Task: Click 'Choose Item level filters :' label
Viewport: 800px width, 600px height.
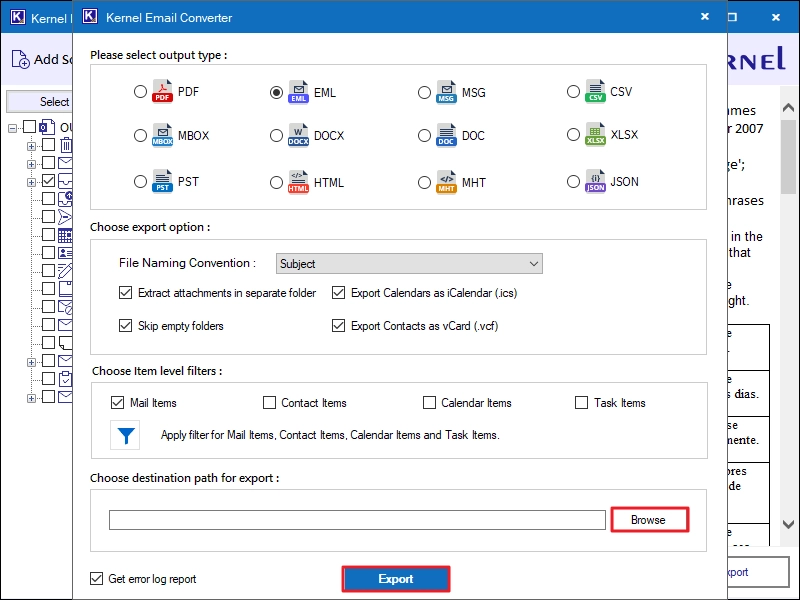Action: pyautogui.click(x=157, y=371)
